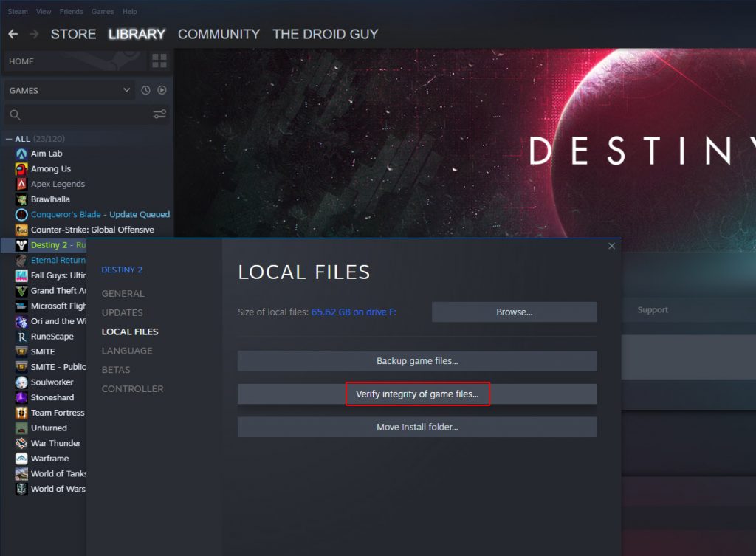Click the Browse... button
Screen dimensions: 756x556
point(515,312)
